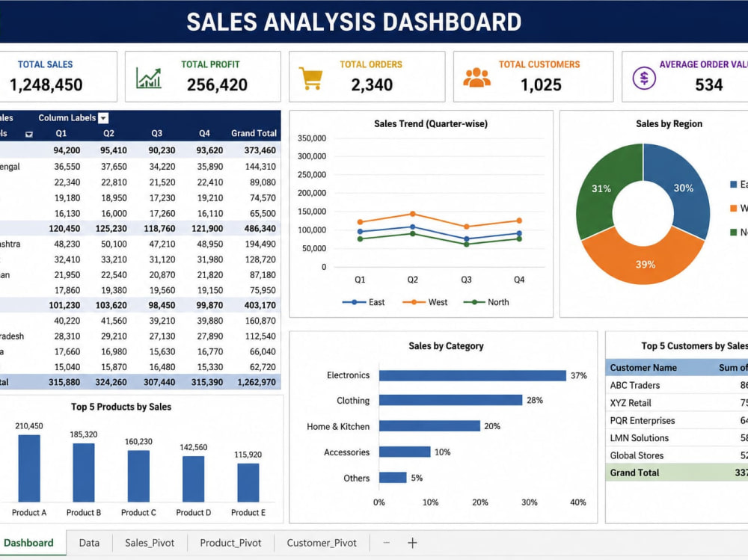
Task: Click the Q1 column header in pivot table
Action: [x=61, y=134]
